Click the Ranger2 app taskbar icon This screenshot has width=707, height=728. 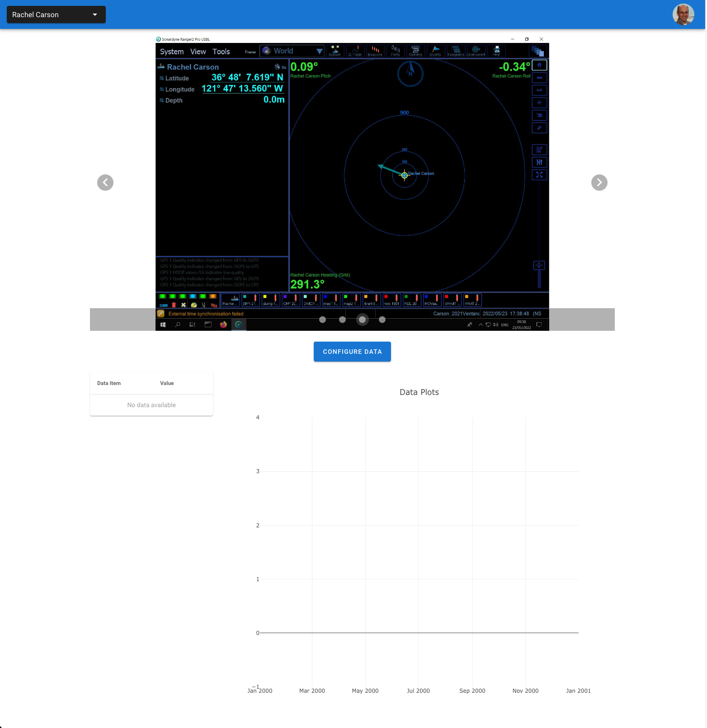click(239, 324)
